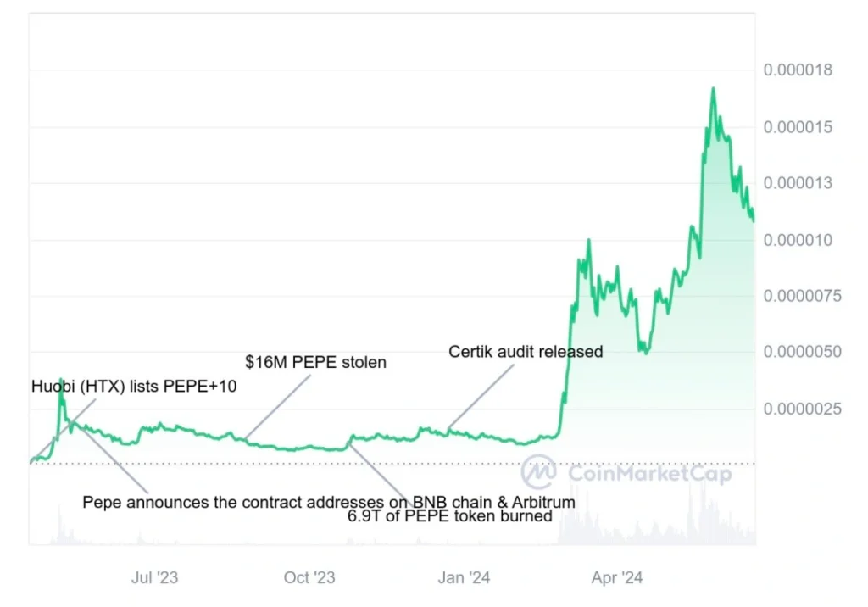Click the CoinMarketCap logo icon
868x607 pixels.
538,471
